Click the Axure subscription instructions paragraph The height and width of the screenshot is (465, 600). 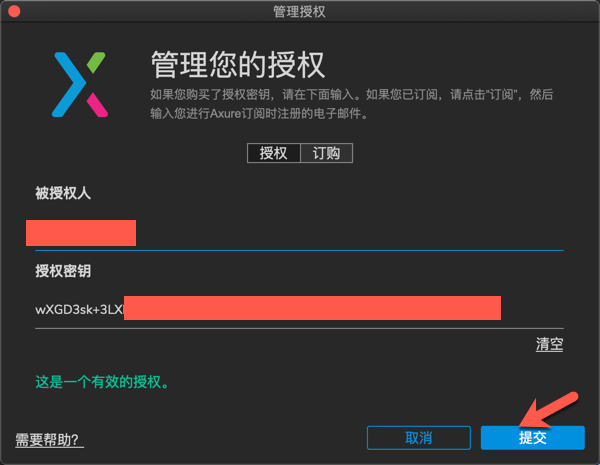click(352, 104)
